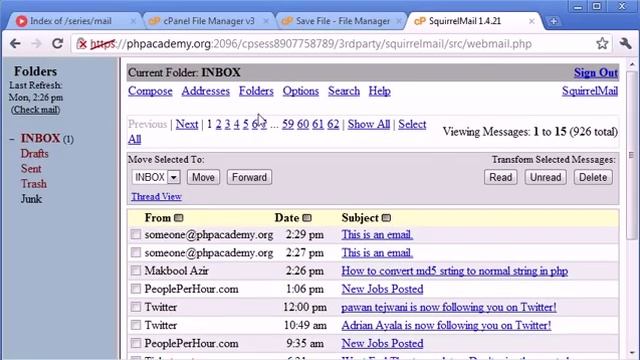This screenshot has width=640, height=360.
Task: Click the Show All link
Action: pos(369,124)
